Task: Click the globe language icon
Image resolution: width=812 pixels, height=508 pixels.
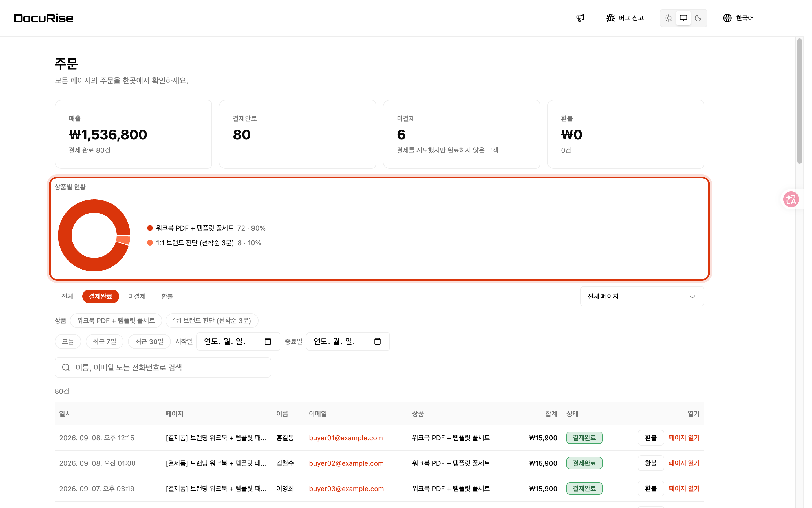Action: click(x=727, y=18)
